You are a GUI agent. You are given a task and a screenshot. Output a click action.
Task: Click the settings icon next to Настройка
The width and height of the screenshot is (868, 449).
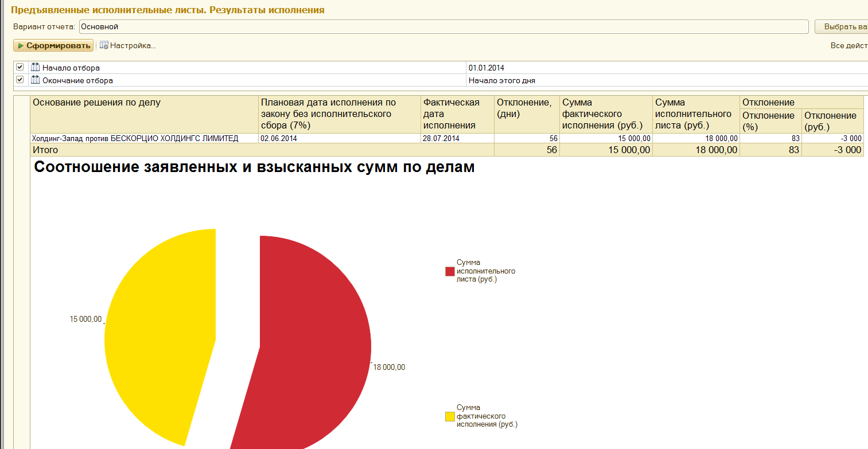(x=104, y=45)
